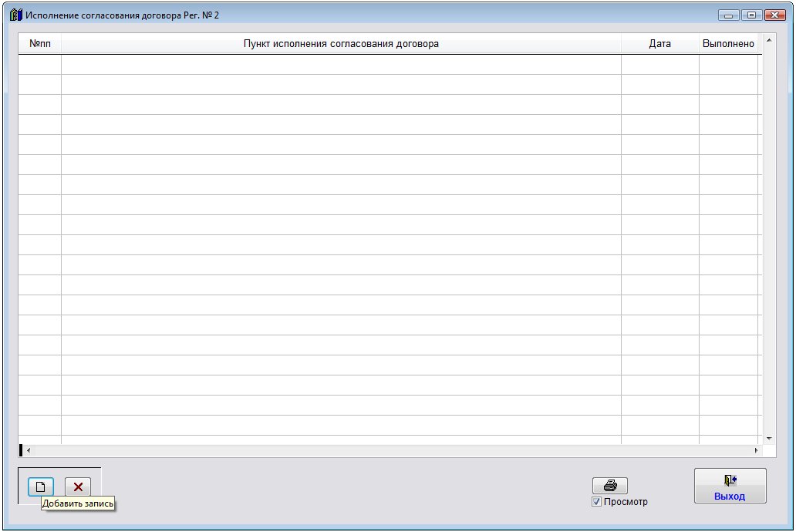Click the №пп column header
Image resolution: width=796 pixels, height=532 pixels.
coord(39,44)
